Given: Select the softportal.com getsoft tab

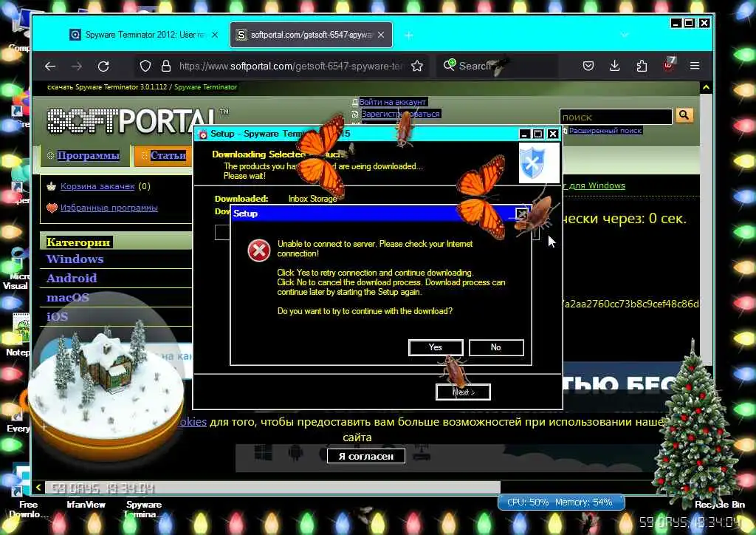Looking at the screenshot, I should 311,35.
